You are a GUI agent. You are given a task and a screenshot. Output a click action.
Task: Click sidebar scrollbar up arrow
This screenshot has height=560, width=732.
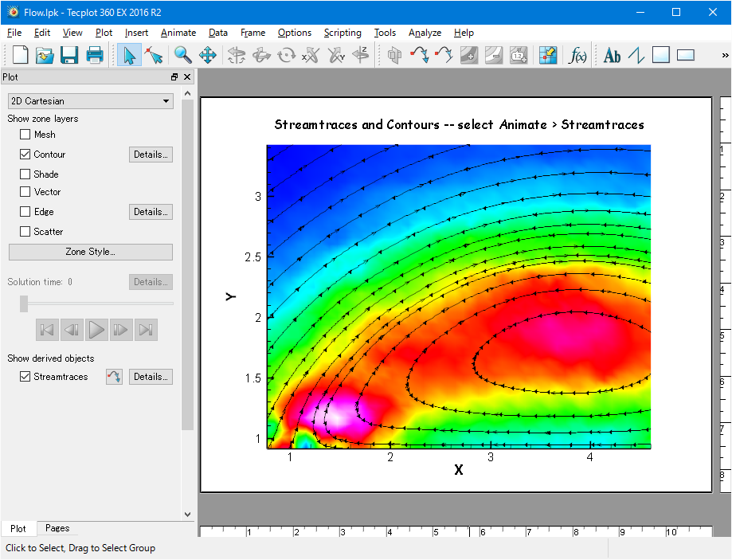pos(188,93)
